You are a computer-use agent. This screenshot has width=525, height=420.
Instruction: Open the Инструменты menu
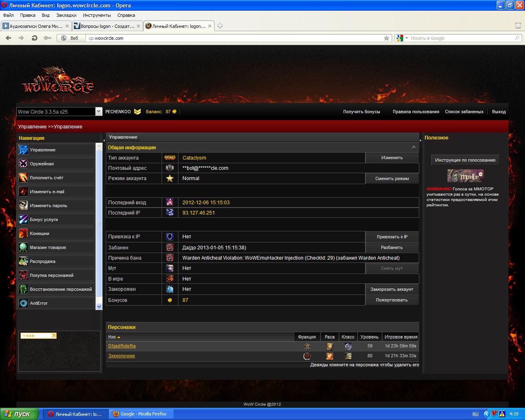click(97, 15)
